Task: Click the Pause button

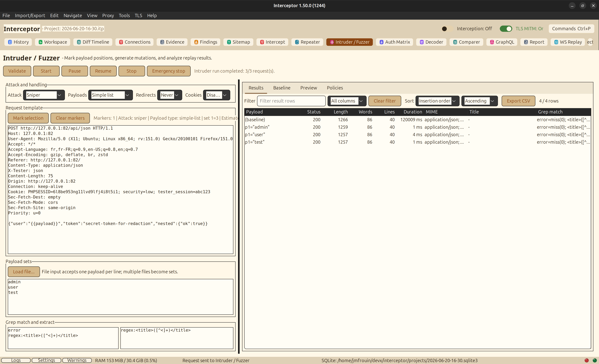Action: point(75,71)
